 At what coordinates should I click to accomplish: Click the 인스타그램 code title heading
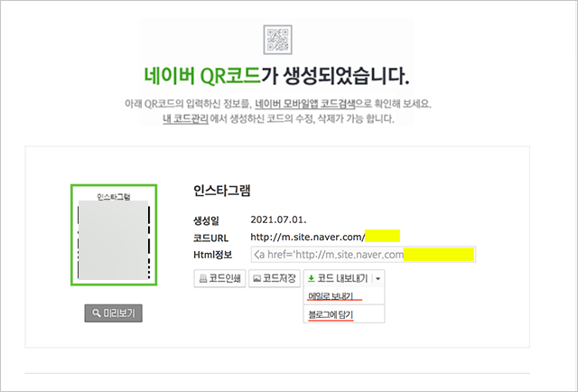coord(222,191)
